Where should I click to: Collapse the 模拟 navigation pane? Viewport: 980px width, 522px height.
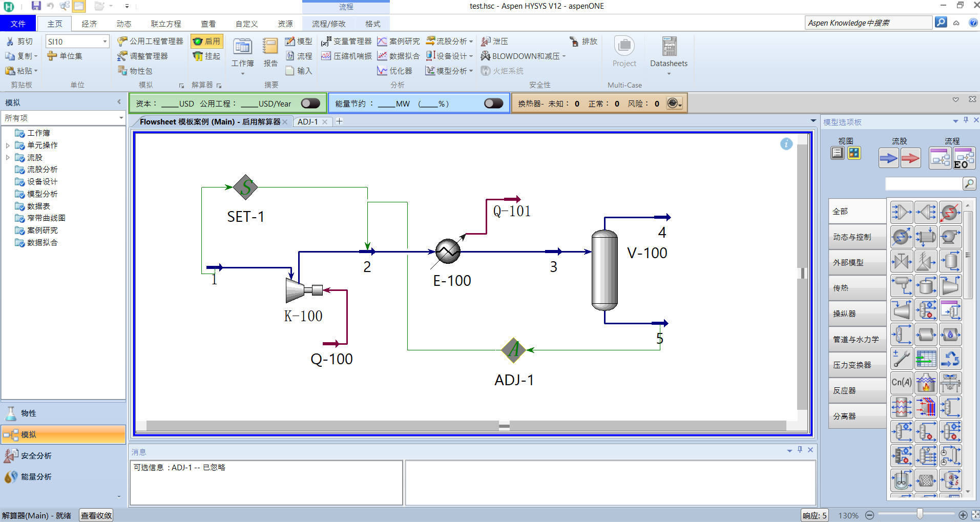click(119, 102)
